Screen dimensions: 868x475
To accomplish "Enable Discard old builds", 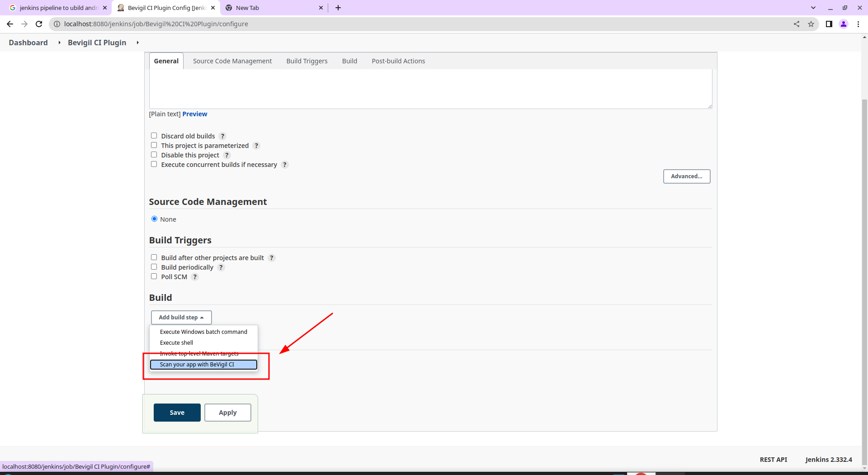I will [154, 136].
